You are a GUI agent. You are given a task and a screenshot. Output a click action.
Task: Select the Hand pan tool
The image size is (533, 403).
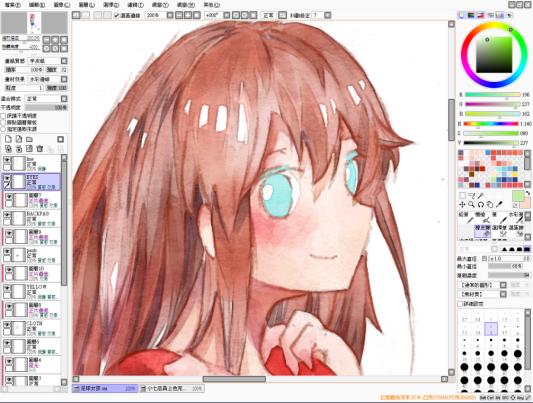pyautogui.click(x=489, y=205)
